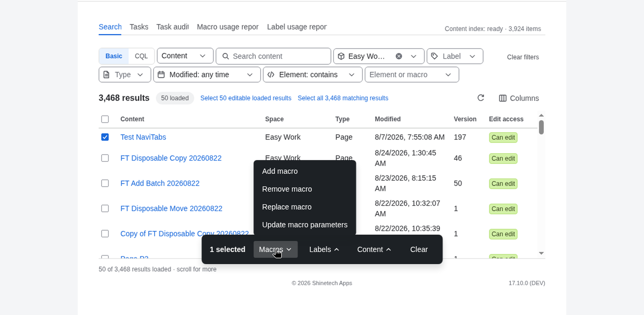Expand the Content bulk action menu
This screenshot has height=315, width=644.
pos(374,250)
